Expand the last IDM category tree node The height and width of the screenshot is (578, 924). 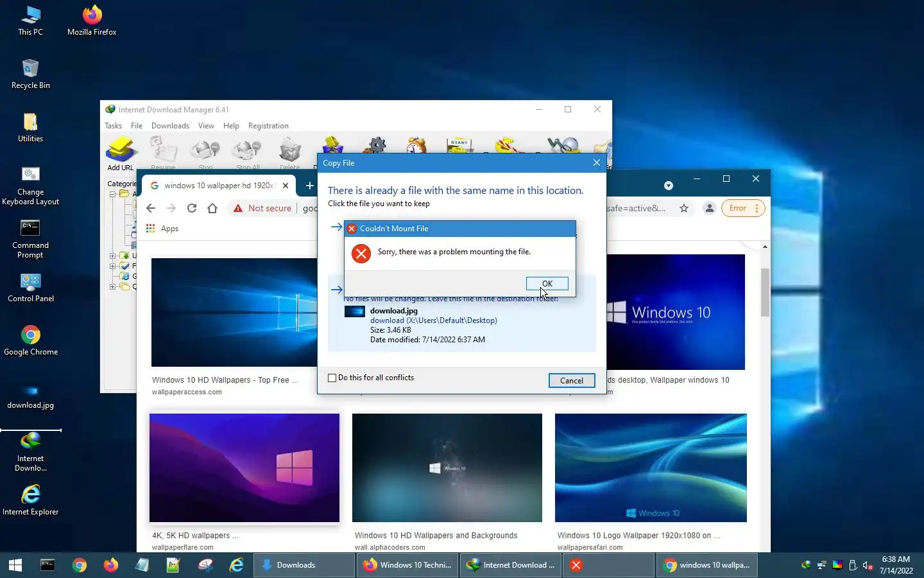(x=112, y=286)
